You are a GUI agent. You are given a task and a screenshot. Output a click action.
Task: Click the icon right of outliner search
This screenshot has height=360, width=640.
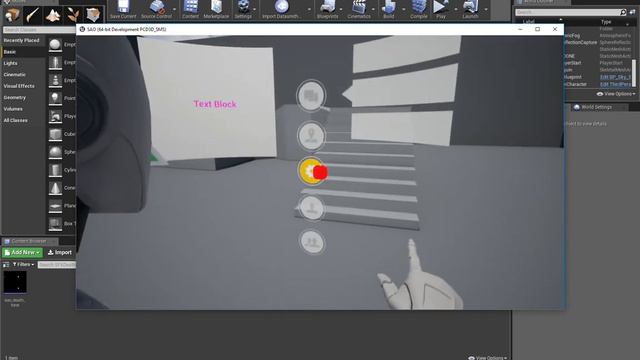pos(632,12)
